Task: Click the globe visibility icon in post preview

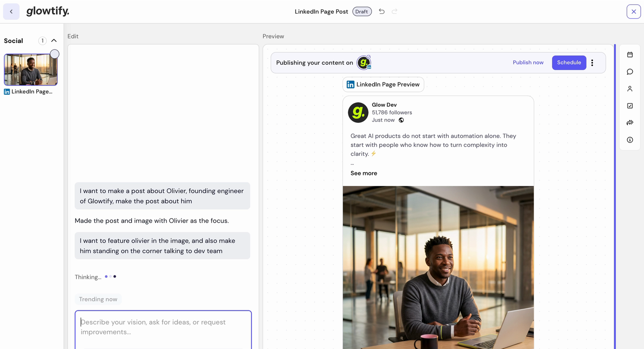Action: pos(401,120)
